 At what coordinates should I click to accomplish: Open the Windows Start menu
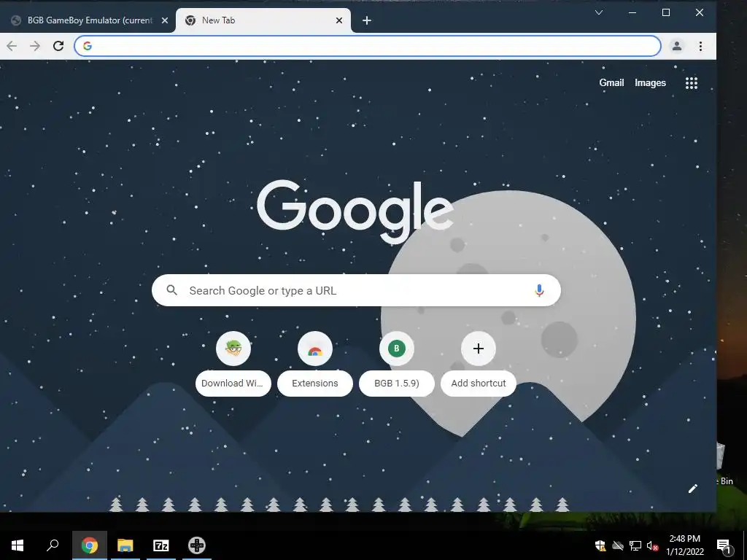(x=18, y=545)
